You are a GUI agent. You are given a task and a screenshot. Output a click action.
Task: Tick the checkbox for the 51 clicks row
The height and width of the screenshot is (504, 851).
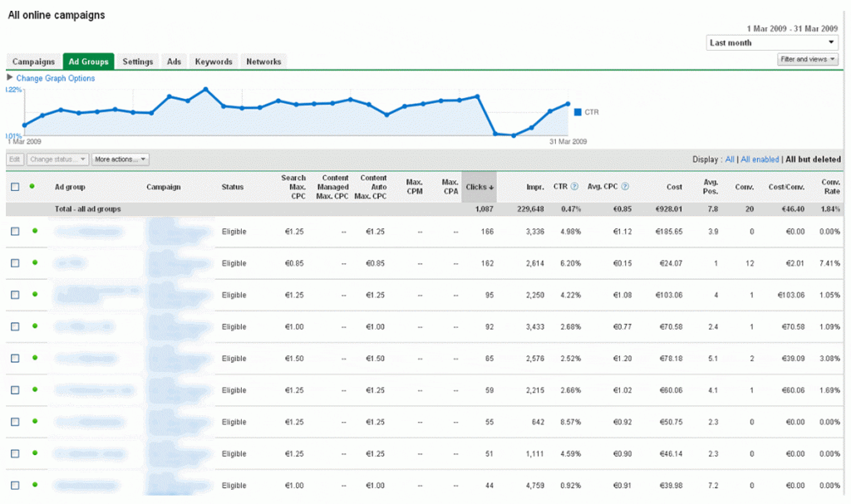coord(15,453)
